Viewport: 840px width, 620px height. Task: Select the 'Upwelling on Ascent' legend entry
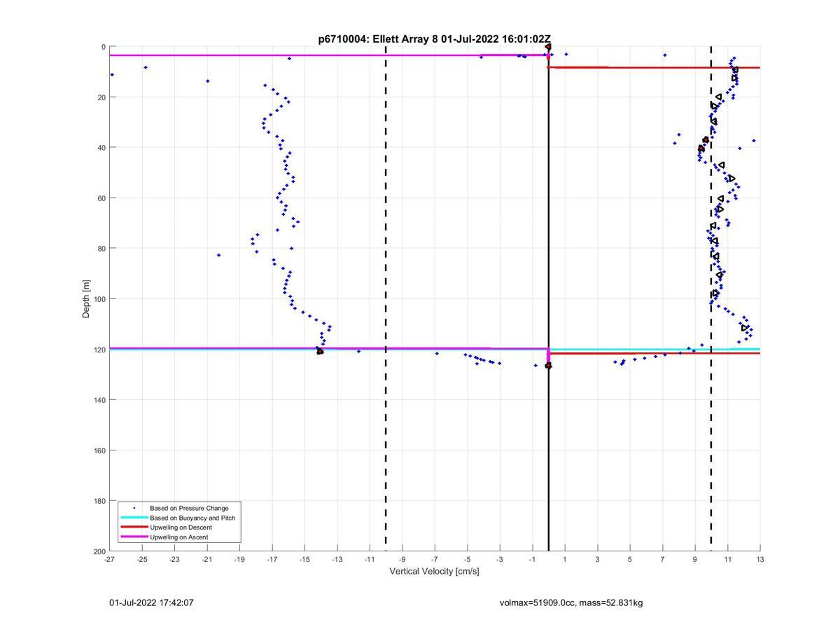pyautogui.click(x=178, y=537)
